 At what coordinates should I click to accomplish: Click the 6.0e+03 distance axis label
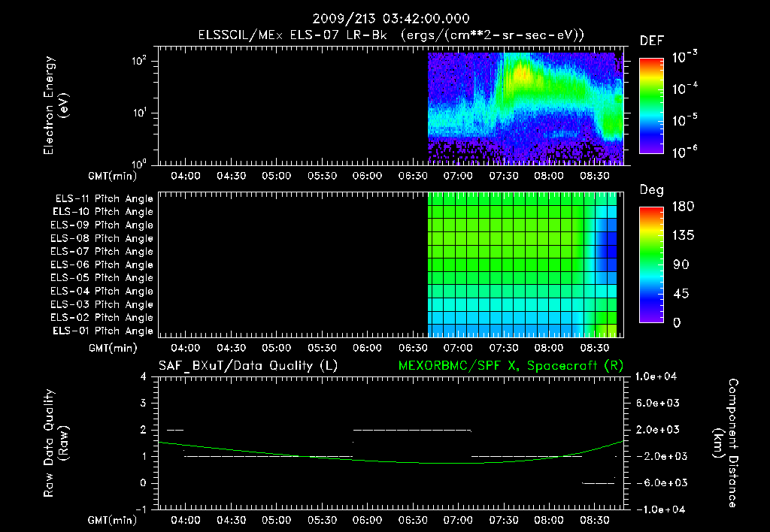tap(657, 404)
